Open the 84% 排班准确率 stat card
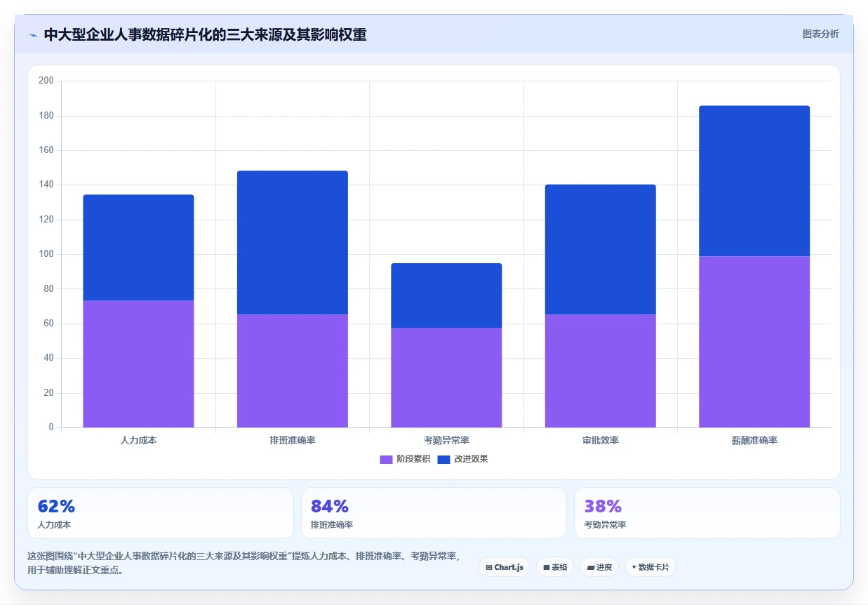 tap(434, 513)
